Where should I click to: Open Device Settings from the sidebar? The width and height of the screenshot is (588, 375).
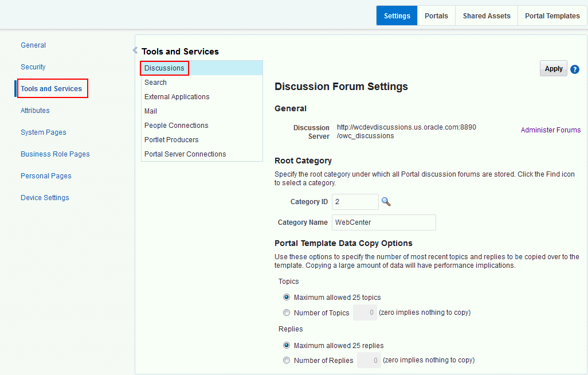pos(45,197)
